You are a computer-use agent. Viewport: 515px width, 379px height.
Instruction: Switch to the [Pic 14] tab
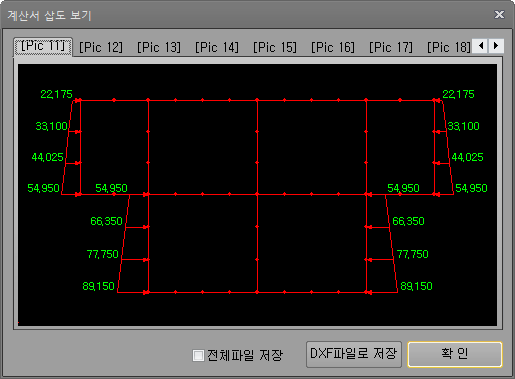tap(217, 47)
